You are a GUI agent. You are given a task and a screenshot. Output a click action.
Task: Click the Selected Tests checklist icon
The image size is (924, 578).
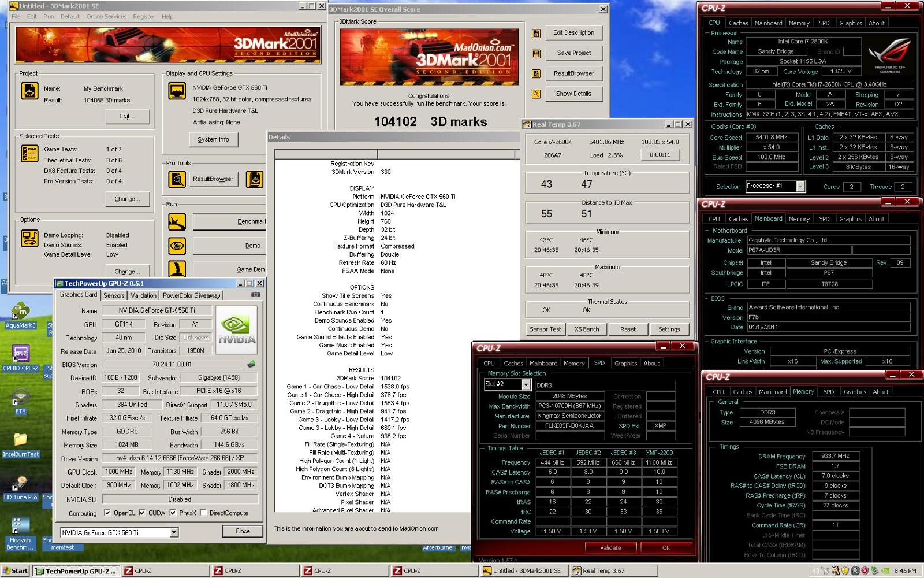pos(29,153)
